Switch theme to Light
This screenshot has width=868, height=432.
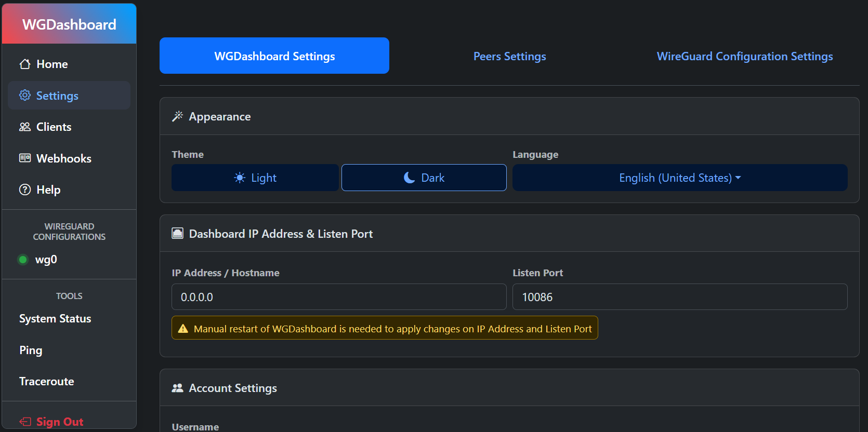pos(255,178)
